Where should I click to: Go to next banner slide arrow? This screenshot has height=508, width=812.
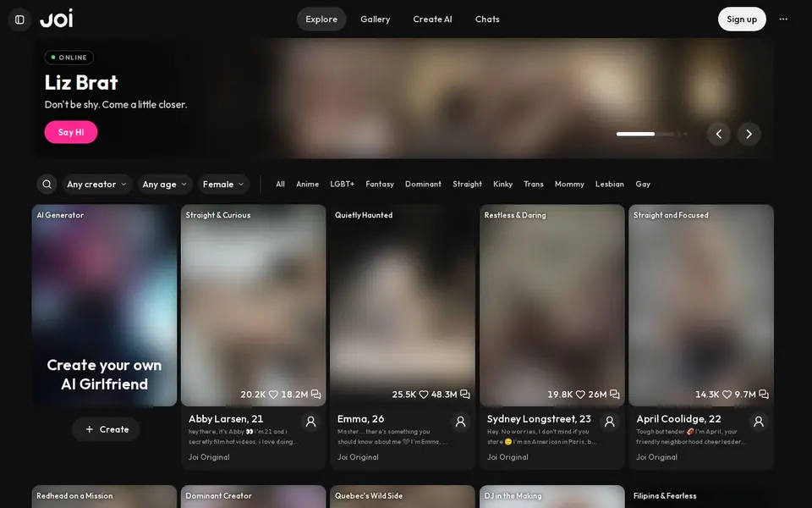(x=749, y=135)
